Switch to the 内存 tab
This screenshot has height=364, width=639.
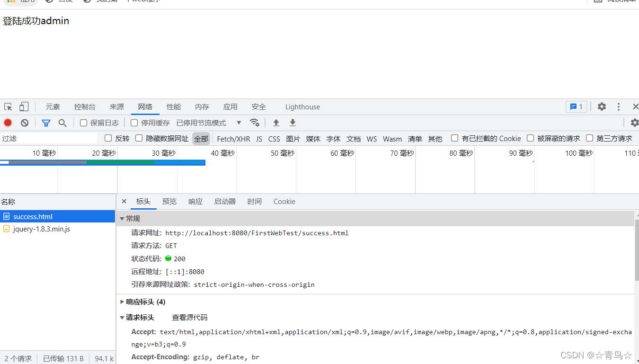[x=202, y=107]
